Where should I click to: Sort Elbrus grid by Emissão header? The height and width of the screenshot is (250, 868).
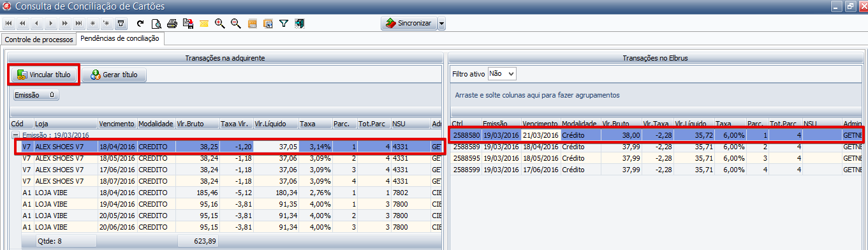(x=501, y=124)
